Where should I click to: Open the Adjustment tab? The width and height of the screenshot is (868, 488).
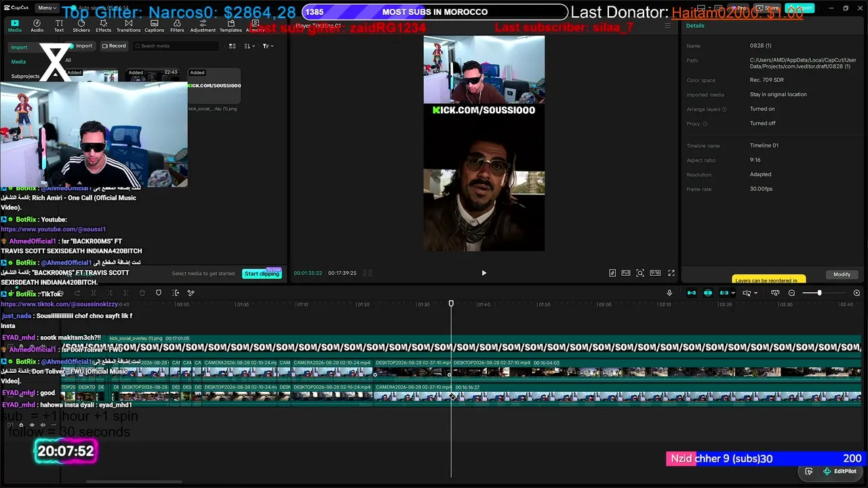click(x=203, y=26)
